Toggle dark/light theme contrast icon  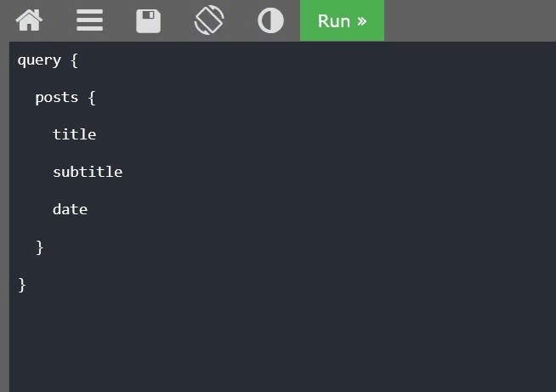click(270, 20)
